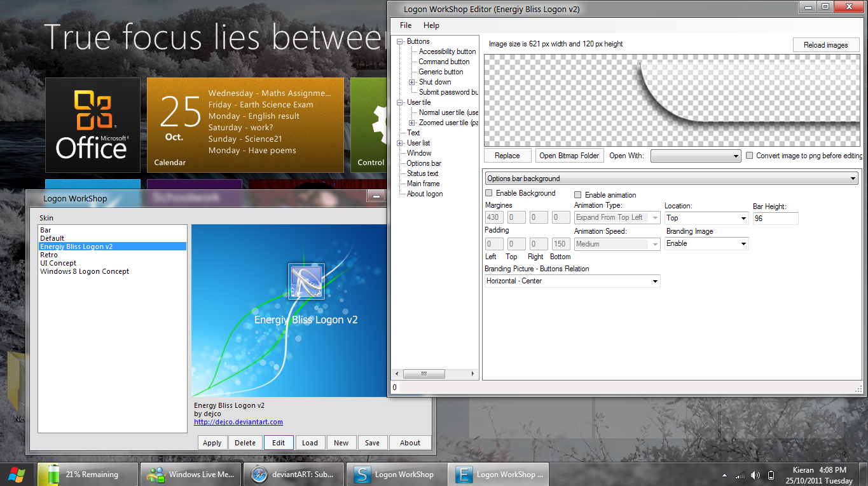This screenshot has width=868, height=486.
Task: Open the Location dropdown set to Top
Action: (x=706, y=218)
